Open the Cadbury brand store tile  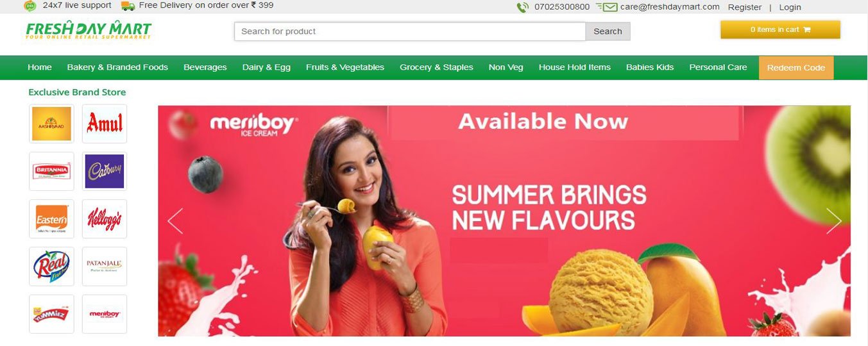105,171
